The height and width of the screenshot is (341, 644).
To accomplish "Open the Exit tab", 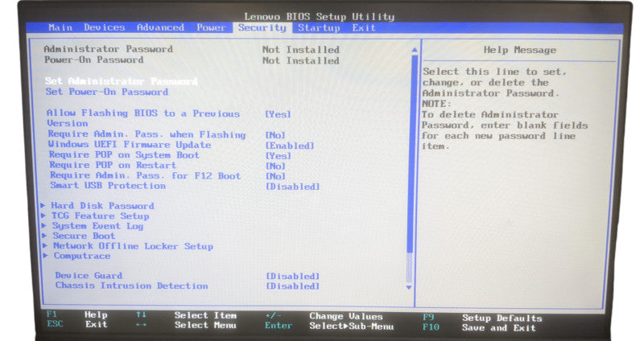I will (x=364, y=28).
